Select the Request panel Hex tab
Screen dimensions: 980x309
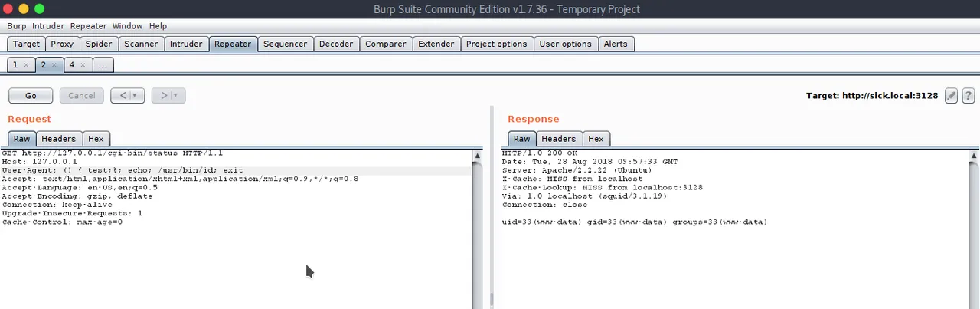tap(96, 139)
